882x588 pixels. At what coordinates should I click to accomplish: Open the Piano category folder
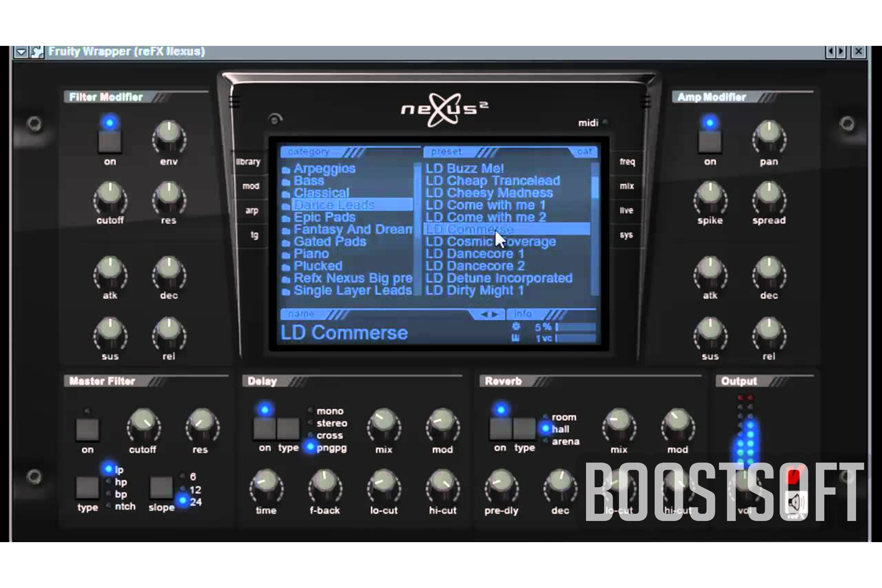pos(305,254)
